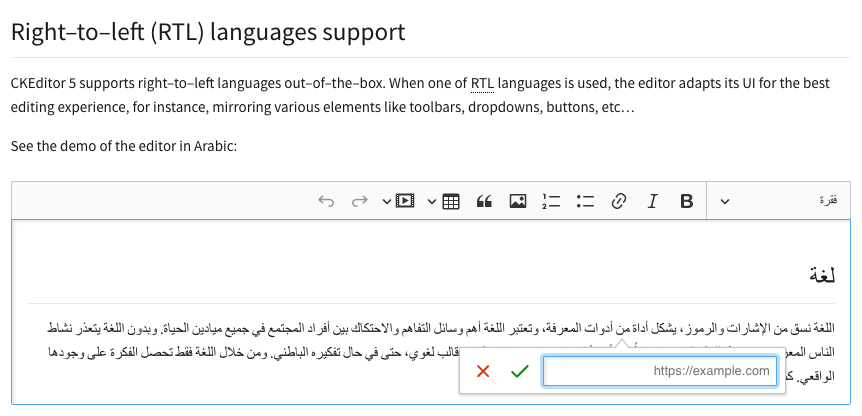Apply block quote formatting
The image size is (862, 416).
[x=484, y=201]
